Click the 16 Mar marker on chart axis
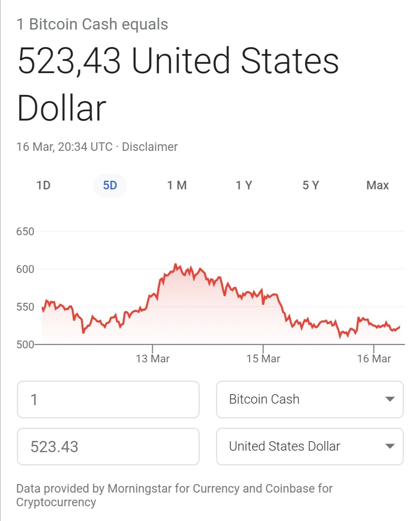420x521 pixels. coord(374,358)
